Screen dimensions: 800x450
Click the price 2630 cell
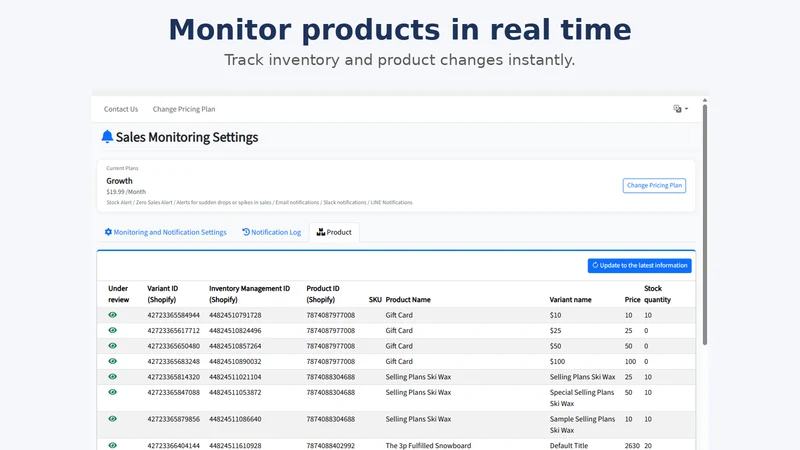[632, 445]
